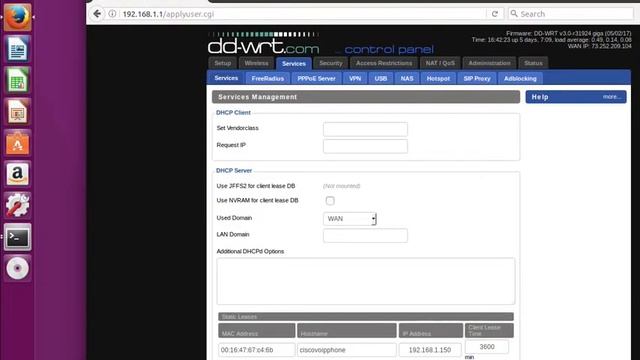640x360 pixels.
Task: Click into the LAN Domain field
Action: click(x=365, y=236)
